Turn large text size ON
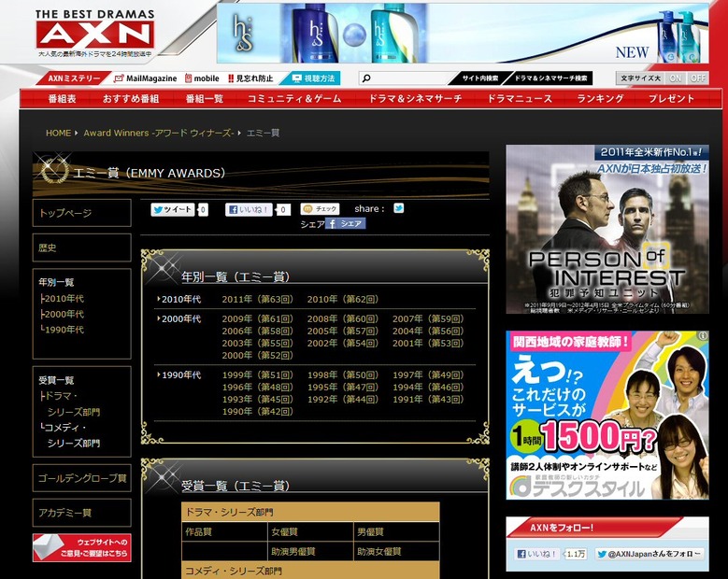The height and width of the screenshot is (579, 728). [676, 78]
